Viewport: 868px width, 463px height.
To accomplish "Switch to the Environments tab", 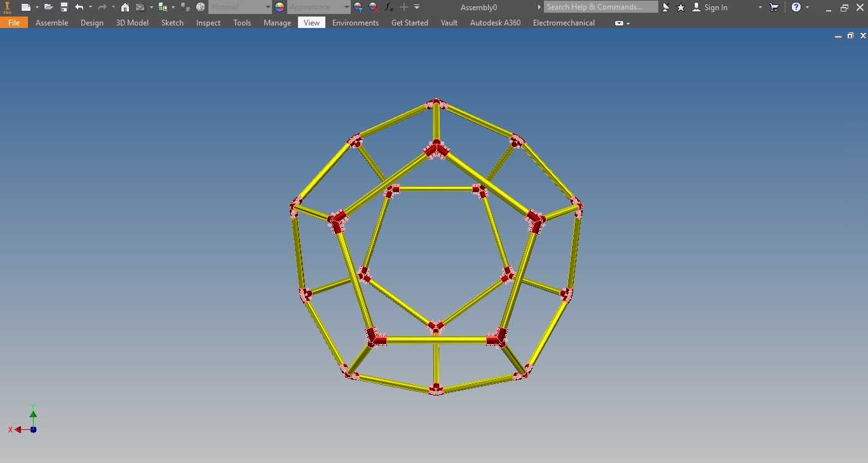I will [355, 22].
